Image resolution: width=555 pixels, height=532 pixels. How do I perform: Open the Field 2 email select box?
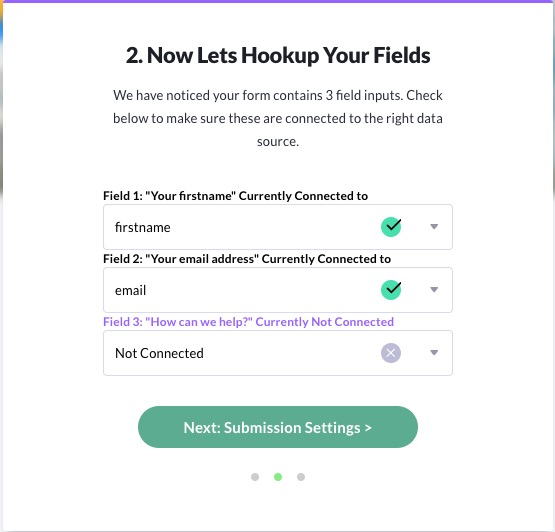click(278, 290)
